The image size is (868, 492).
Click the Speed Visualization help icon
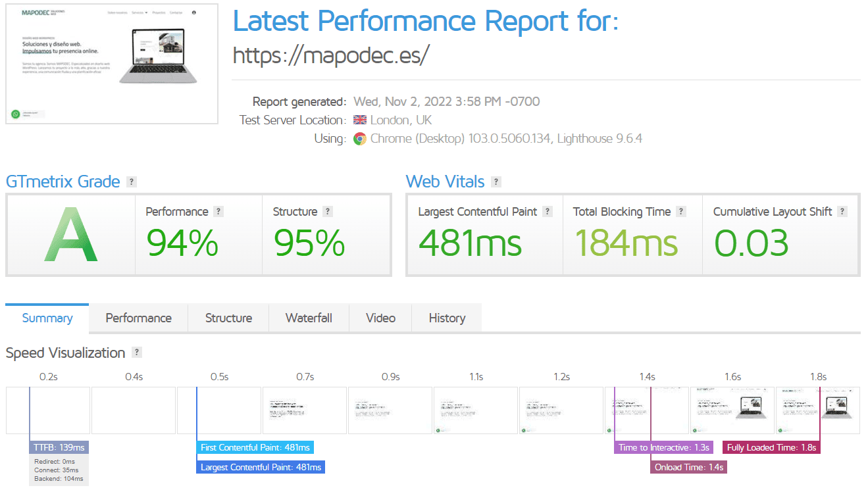137,353
